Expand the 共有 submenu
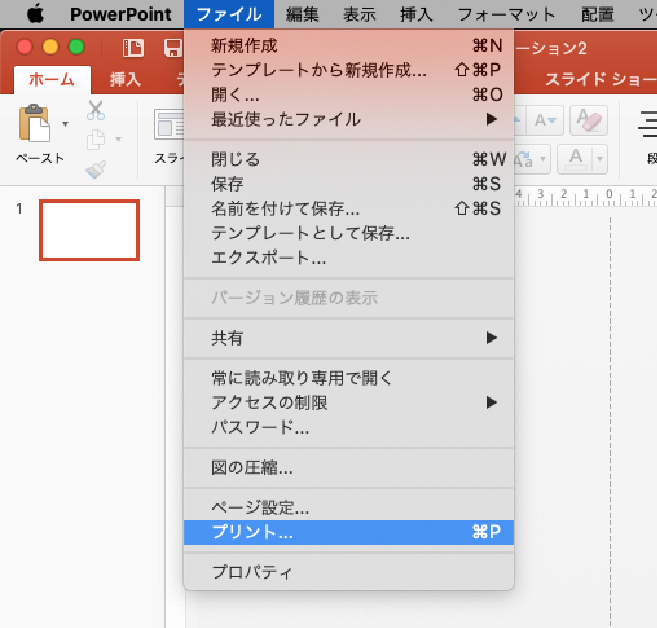Viewport: 657px width, 628px height. (349, 338)
